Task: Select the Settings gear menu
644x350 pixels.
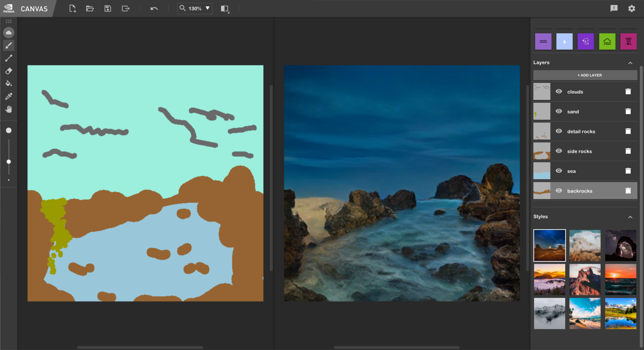Action: 632,8
